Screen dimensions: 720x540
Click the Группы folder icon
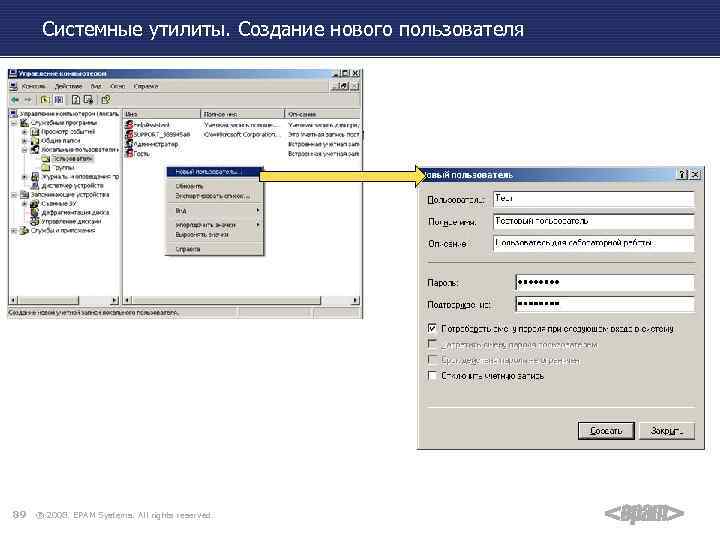[x=46, y=168]
